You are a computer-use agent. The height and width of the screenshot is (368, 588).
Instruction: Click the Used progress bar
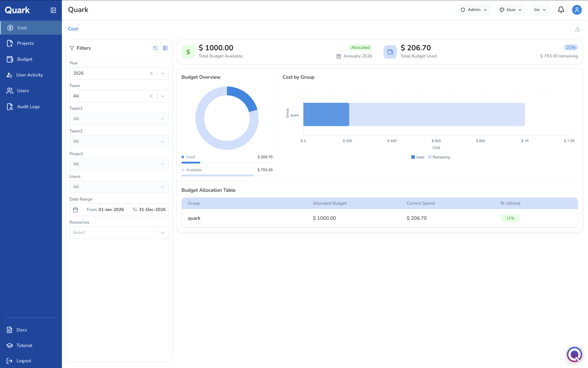(191, 163)
